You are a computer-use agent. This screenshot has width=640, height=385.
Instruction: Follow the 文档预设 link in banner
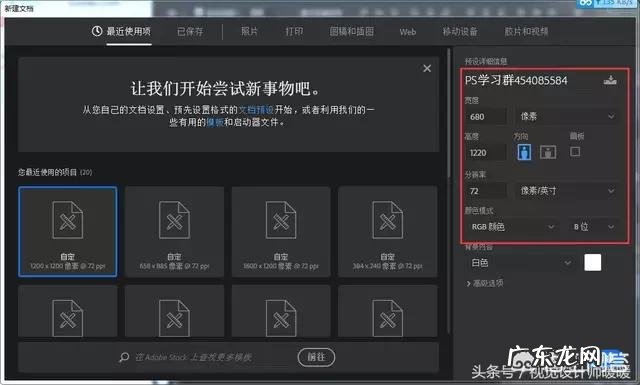[x=256, y=110]
